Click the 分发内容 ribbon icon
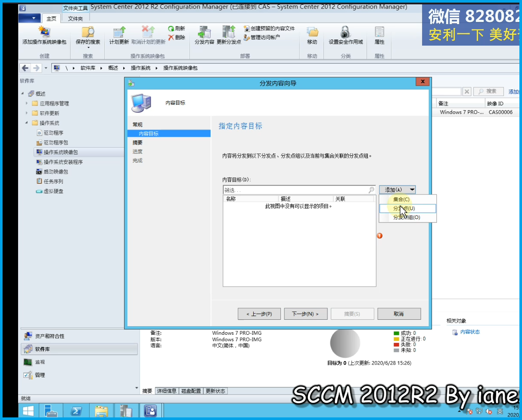Viewport: 522px width, 420px height. (x=204, y=36)
